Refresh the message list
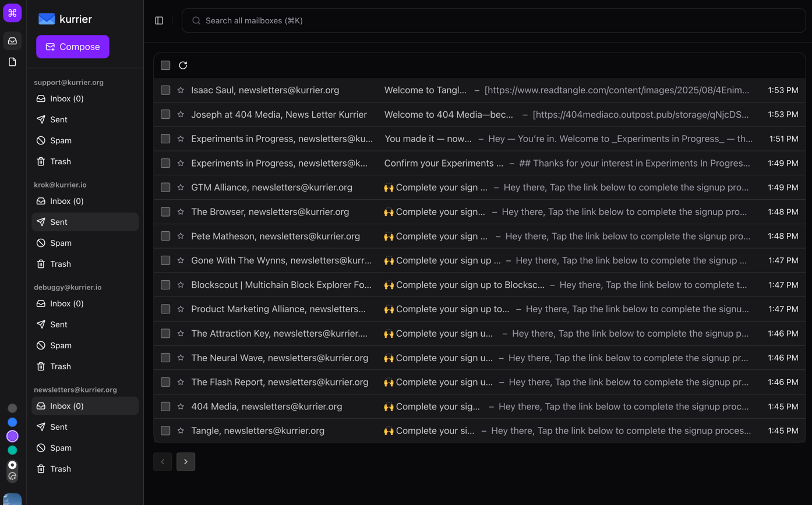 point(183,65)
